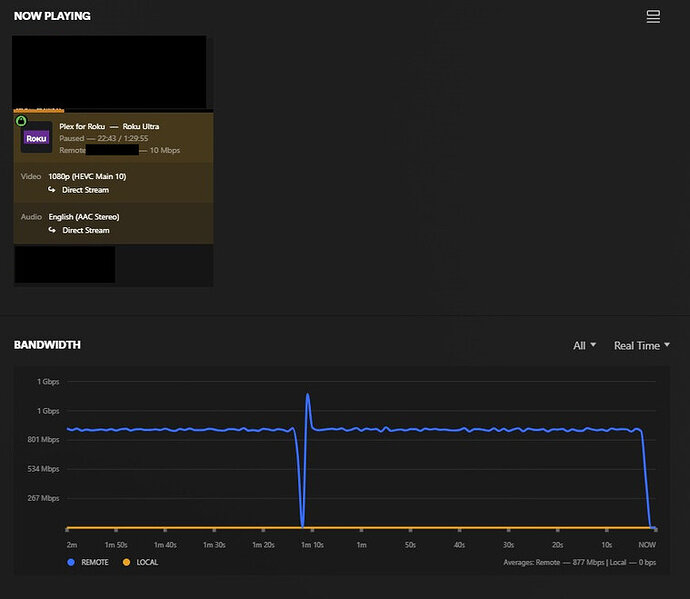Click the '10 Mbps' bandwidth value
Viewport: 690px width, 599px height.
pyautogui.click(x=165, y=150)
